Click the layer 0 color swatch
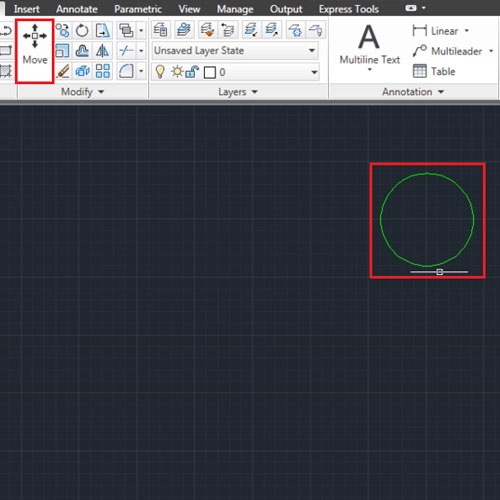 pos(210,72)
